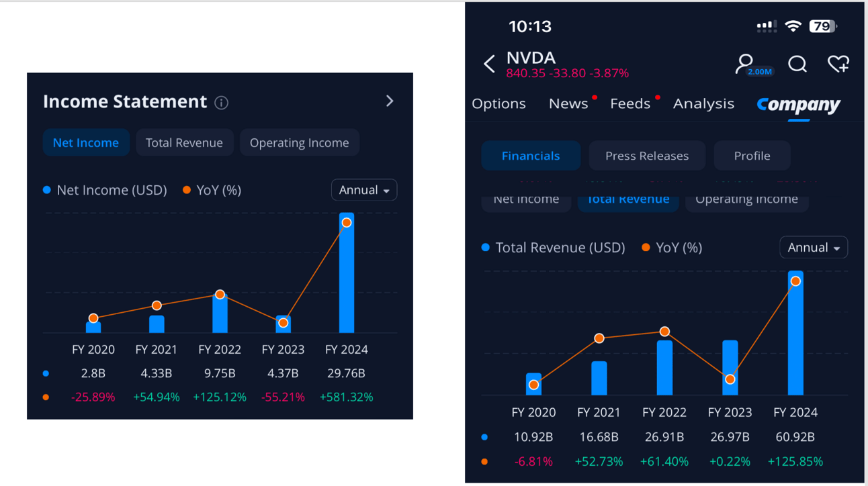The height and width of the screenshot is (486, 868).
Task: Click the blue dot left of the 2.8B row
Action: pyautogui.click(x=46, y=373)
